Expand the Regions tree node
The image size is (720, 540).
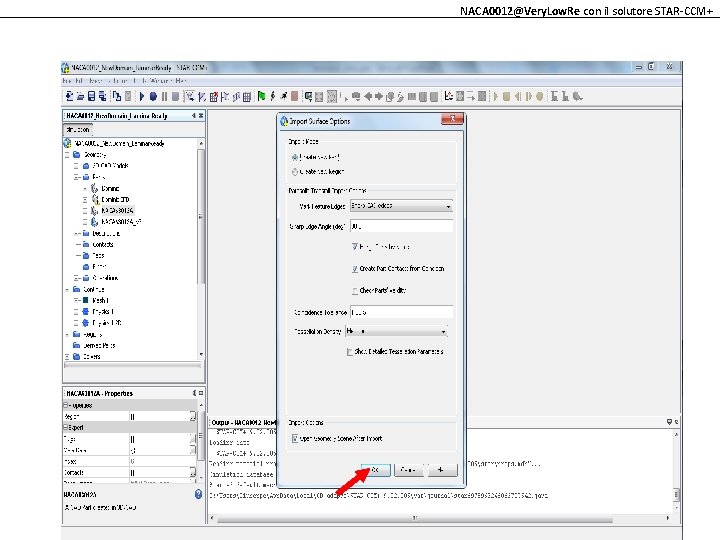[x=68, y=334]
